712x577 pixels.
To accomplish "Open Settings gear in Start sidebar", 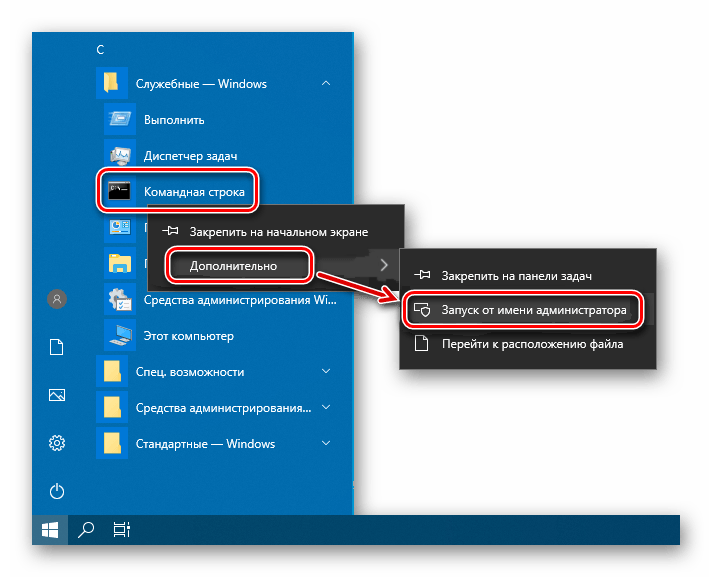I will point(57,443).
